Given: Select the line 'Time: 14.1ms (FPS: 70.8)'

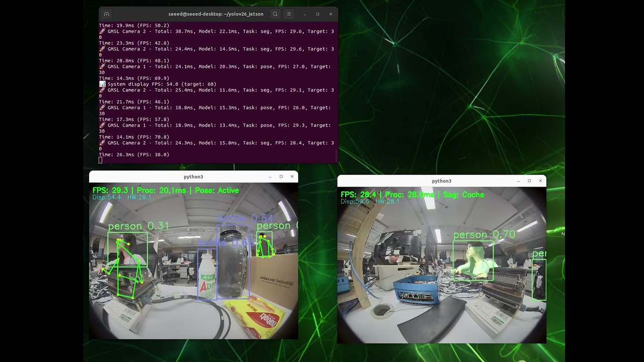Looking at the screenshot, I should pos(134,137).
